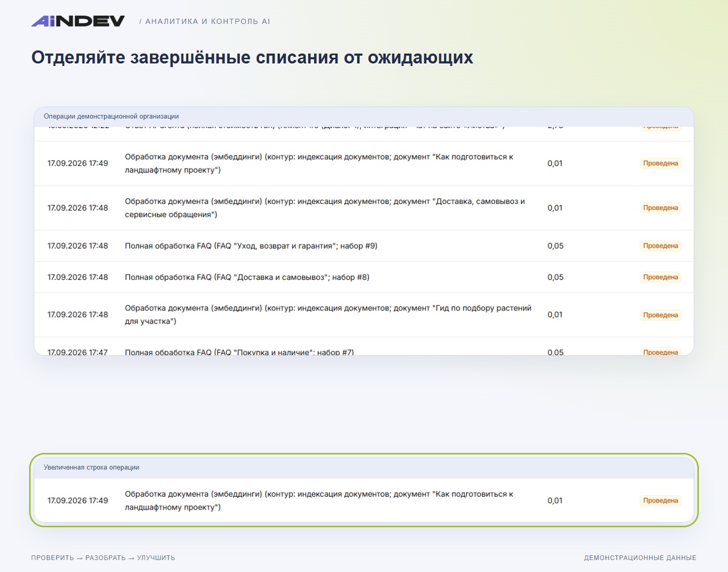Open the «Доставка, самовывоз и сервисные обращения» row
This screenshot has height=572, width=728.
[x=364, y=208]
